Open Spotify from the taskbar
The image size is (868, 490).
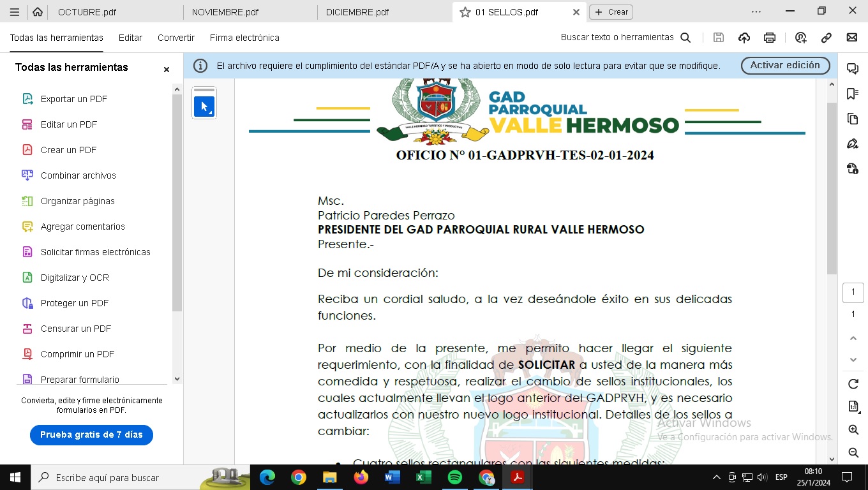coord(455,477)
